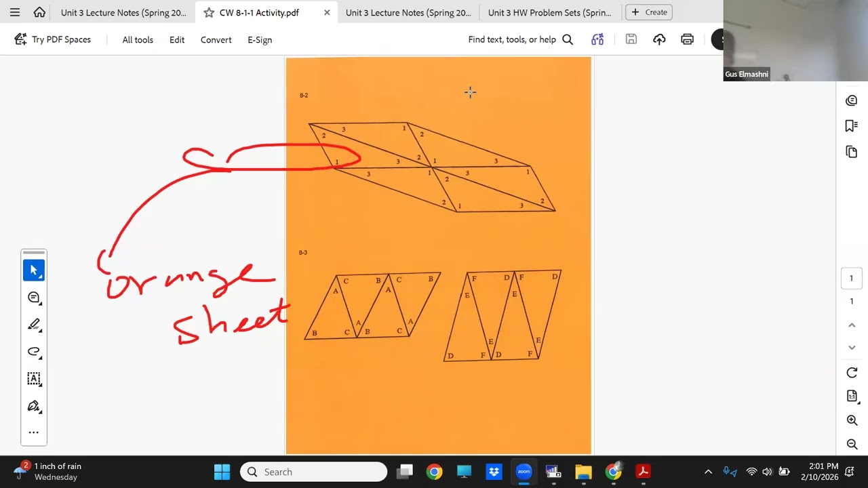
Task: Open the Windows Start menu
Action: [x=222, y=472]
